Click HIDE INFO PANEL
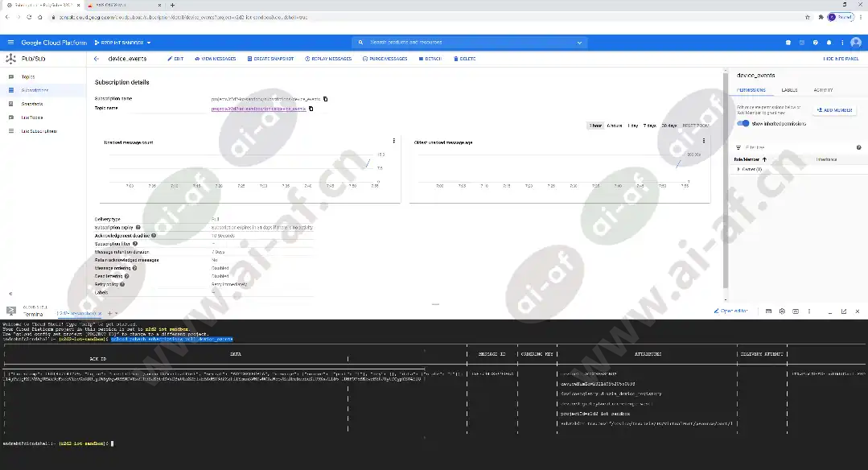 [841, 59]
